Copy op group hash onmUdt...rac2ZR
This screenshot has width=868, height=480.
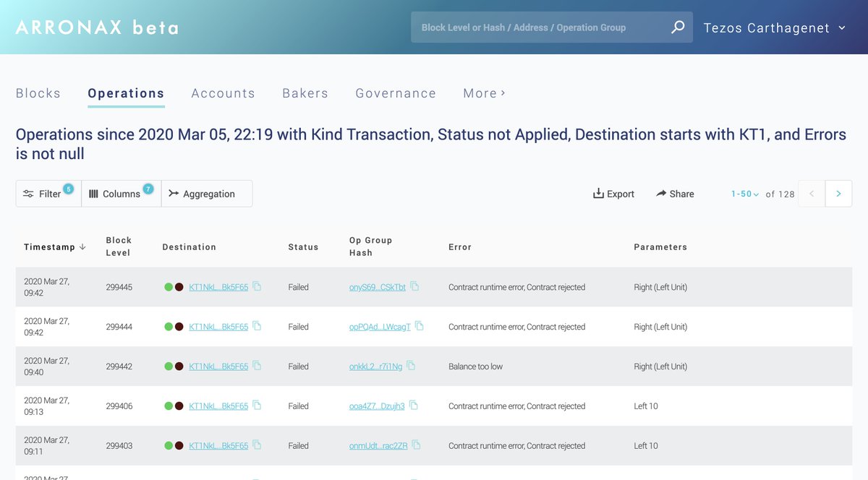[416, 445]
